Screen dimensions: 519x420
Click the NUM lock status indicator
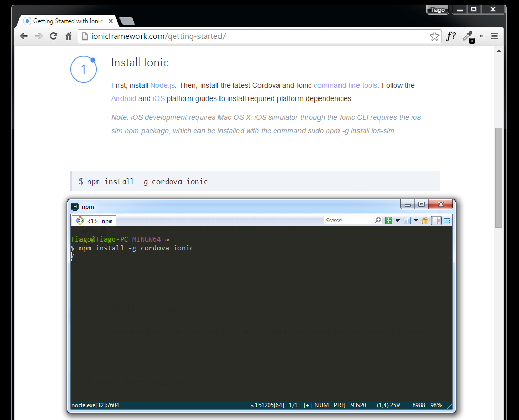pos(322,405)
